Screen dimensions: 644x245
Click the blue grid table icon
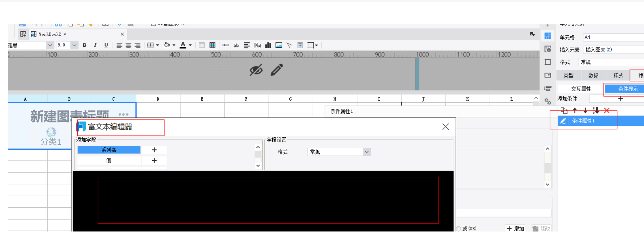click(x=212, y=45)
